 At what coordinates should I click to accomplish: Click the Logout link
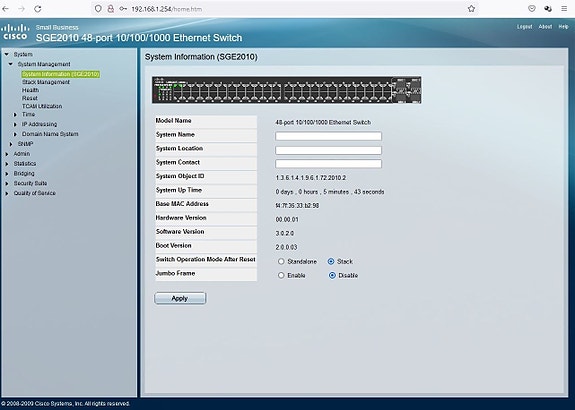524,27
